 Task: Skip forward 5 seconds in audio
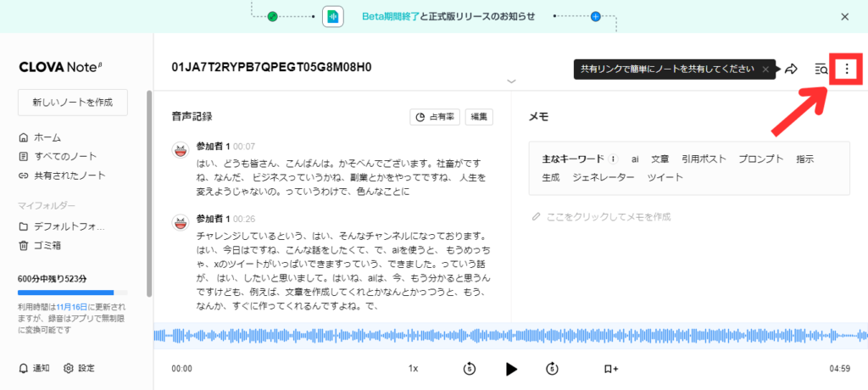coord(552,369)
